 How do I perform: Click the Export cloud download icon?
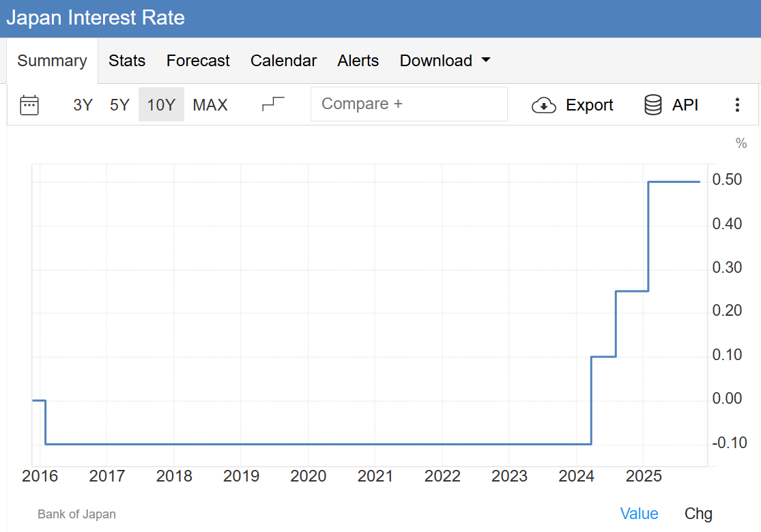coord(543,105)
